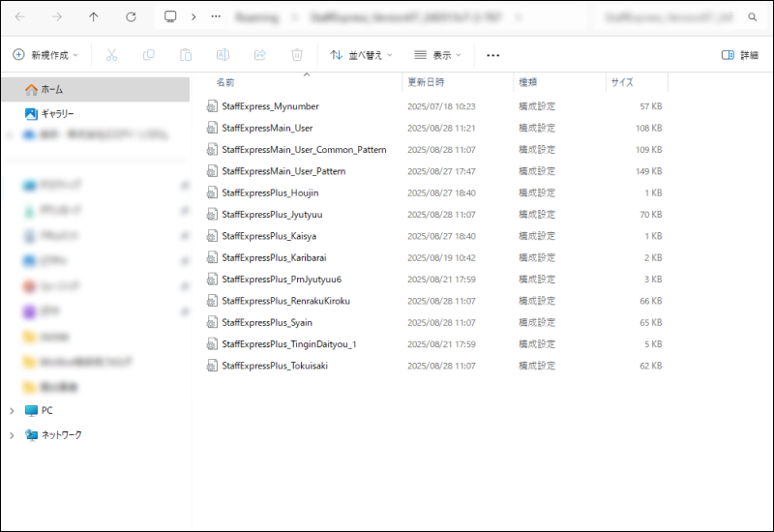Select file name StaffExpressPlus_Syain
This screenshot has width=774, height=532.
(267, 323)
